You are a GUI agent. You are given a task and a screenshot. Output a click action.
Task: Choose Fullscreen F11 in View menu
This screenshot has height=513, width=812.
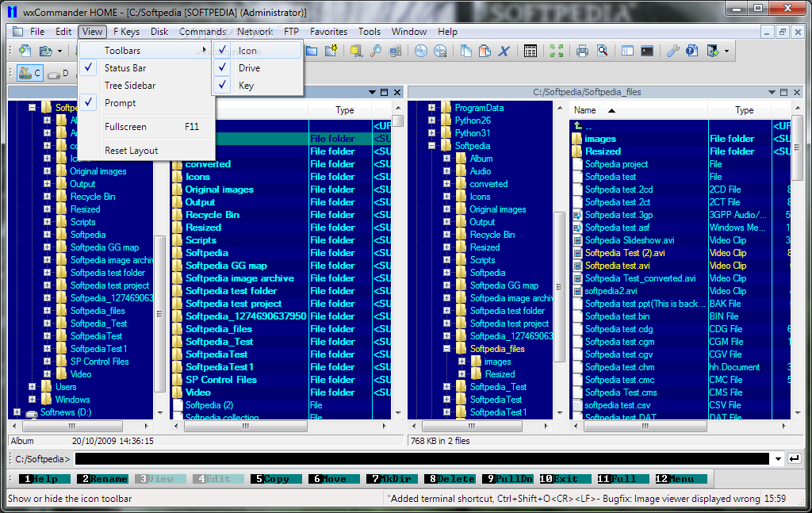(147, 127)
